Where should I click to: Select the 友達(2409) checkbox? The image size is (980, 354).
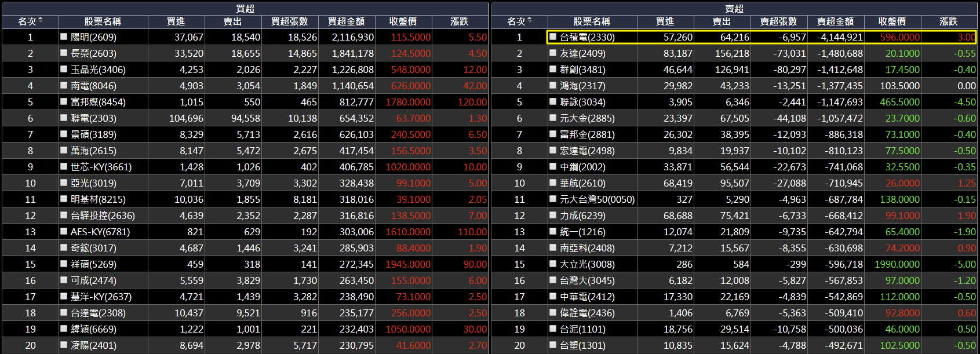pos(553,53)
